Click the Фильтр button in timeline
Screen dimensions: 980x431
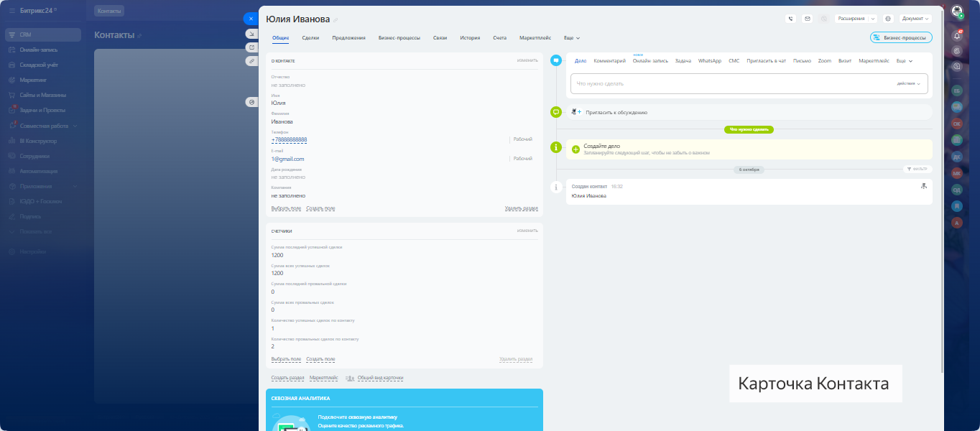point(917,170)
